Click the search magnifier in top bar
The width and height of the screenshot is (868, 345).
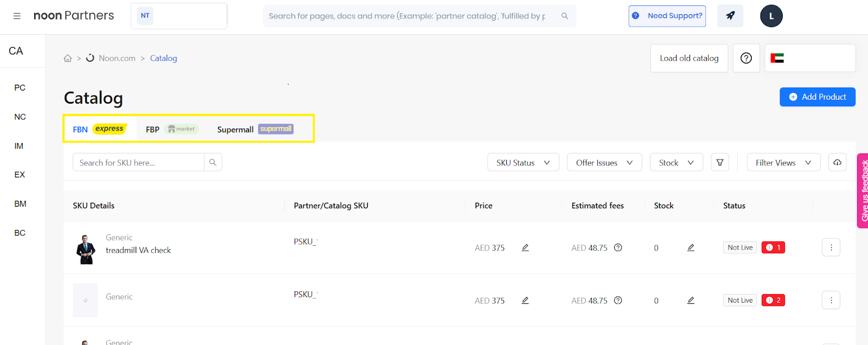(565, 16)
